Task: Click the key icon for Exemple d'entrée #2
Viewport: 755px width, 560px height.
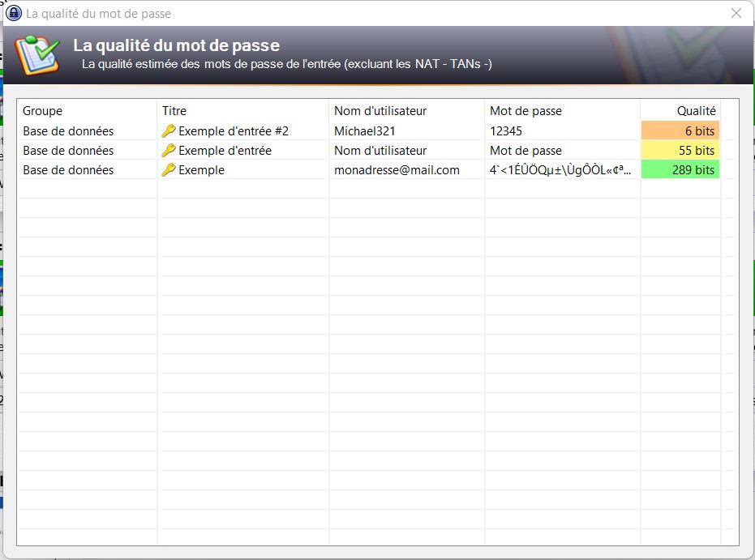Action: click(169, 130)
